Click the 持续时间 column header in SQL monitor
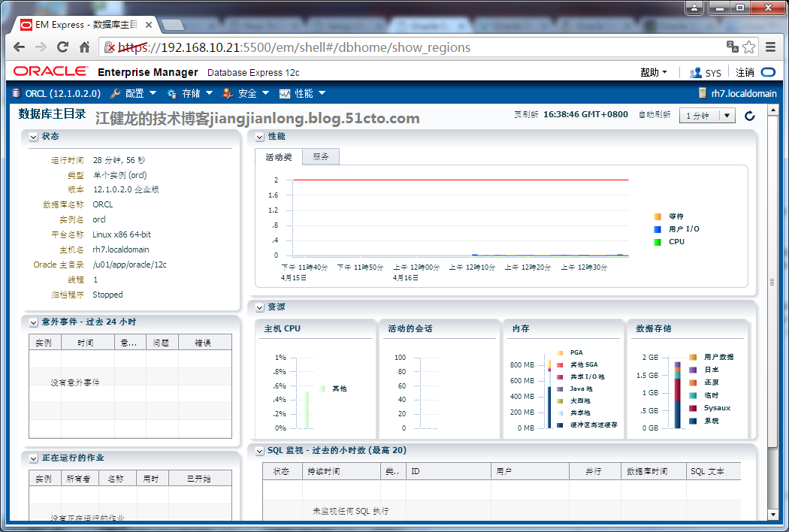This screenshot has width=789, height=532. (341, 471)
